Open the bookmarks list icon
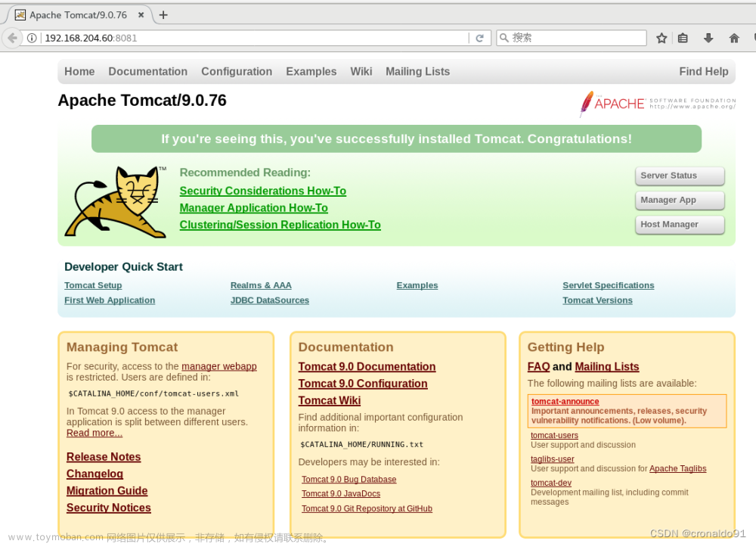756x544 pixels. pyautogui.click(x=683, y=38)
